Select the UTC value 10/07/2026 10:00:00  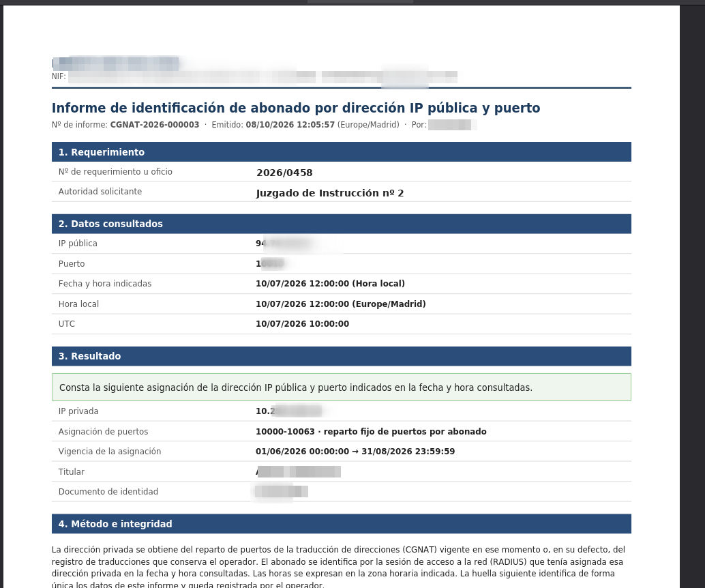click(x=302, y=324)
